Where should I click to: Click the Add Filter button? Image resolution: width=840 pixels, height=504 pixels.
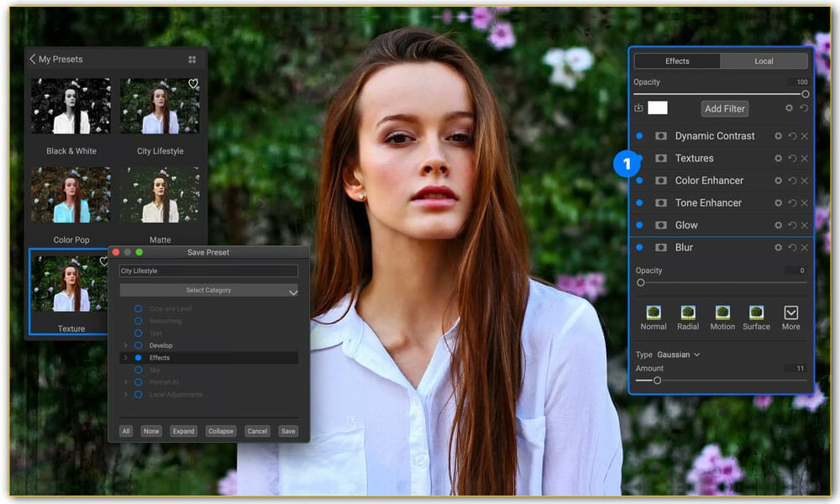point(724,108)
